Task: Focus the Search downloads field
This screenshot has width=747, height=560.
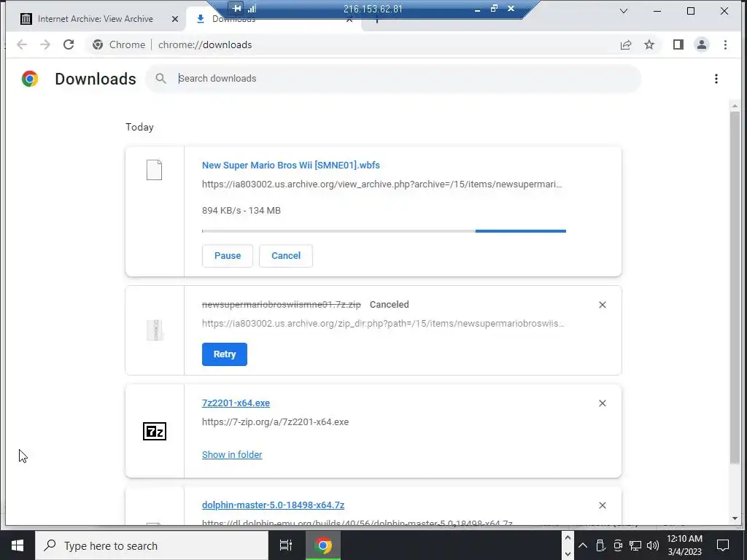Action: [393, 79]
